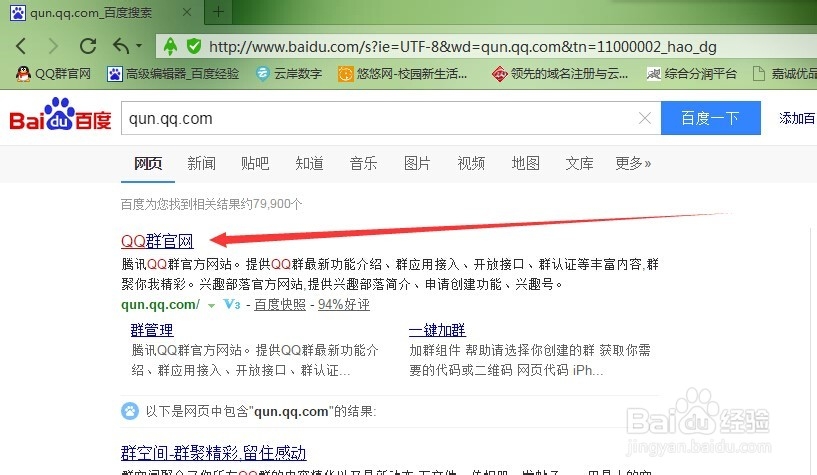The width and height of the screenshot is (817, 475).
Task: Switch to the 文库 tab
Action: [579, 164]
